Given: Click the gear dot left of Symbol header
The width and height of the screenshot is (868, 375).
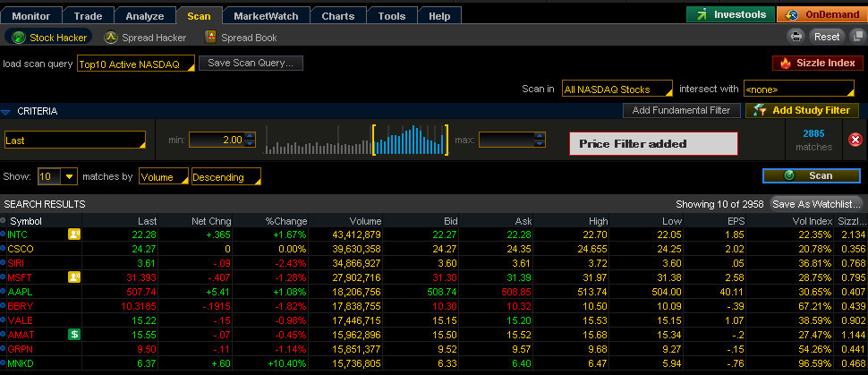Looking at the screenshot, I should [4, 220].
